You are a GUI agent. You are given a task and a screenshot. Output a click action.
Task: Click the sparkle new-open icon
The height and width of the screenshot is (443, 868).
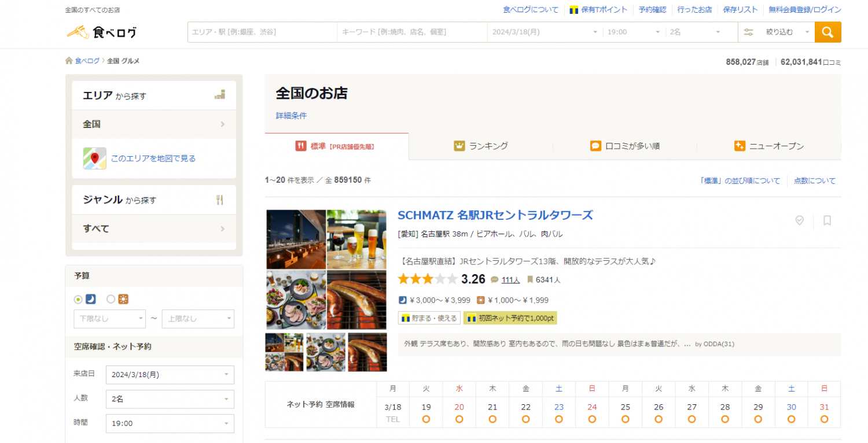(740, 146)
